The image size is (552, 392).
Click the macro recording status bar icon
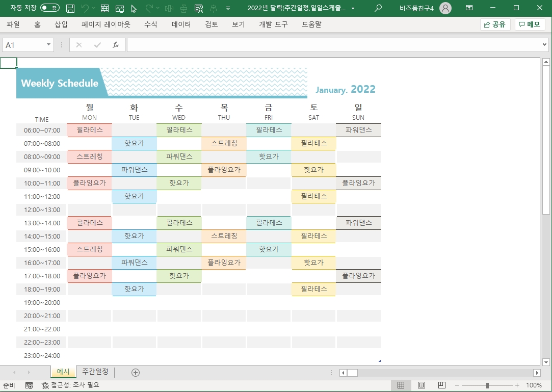pos(29,385)
